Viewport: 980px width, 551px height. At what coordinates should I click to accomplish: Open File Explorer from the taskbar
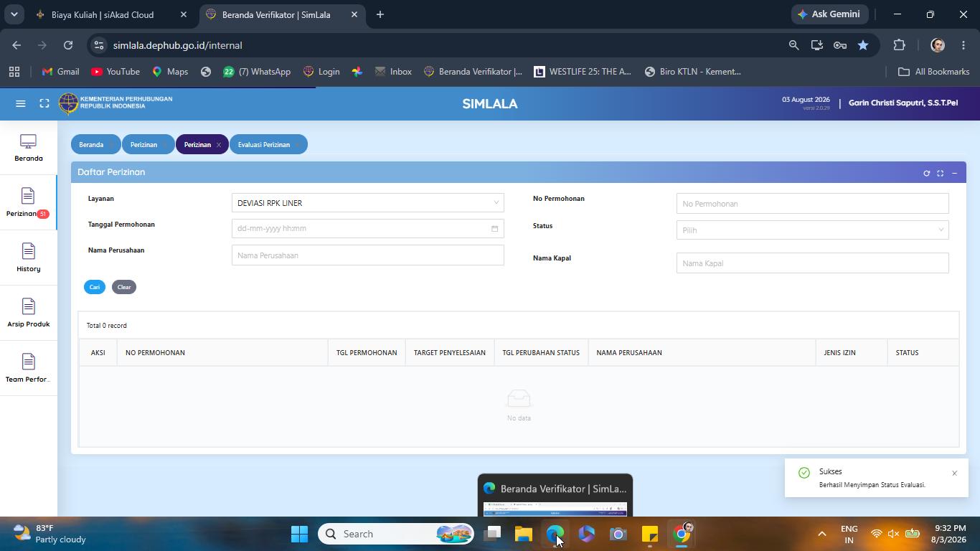[524, 534]
